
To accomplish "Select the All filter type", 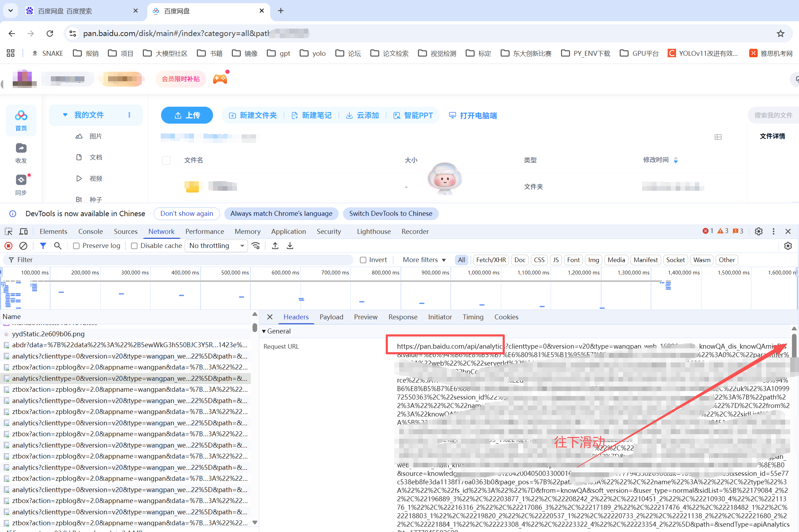I will coord(461,260).
